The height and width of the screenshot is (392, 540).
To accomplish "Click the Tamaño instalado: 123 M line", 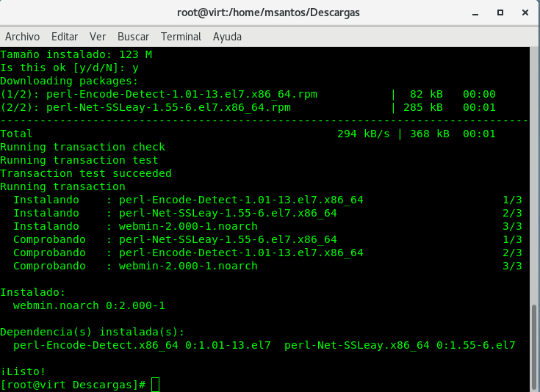I will (76, 54).
